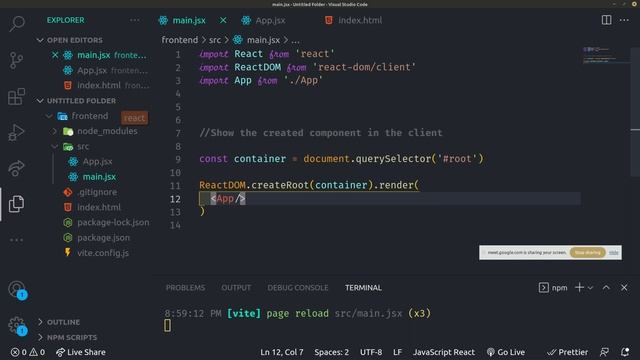Select the Terminal panel tab

point(363,287)
